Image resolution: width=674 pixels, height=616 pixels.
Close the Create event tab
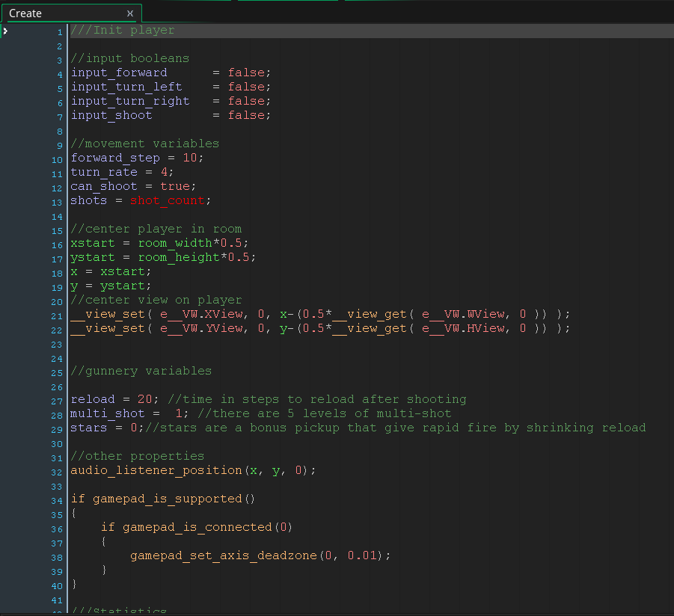(130, 13)
